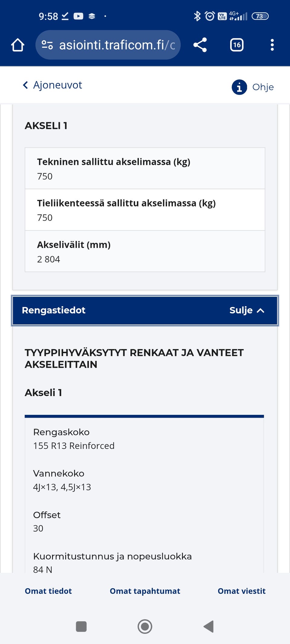Viewport: 290px width, 644px height.
Task: Collapse the Rengastiedot section with Sulje
Action: [x=241, y=310]
